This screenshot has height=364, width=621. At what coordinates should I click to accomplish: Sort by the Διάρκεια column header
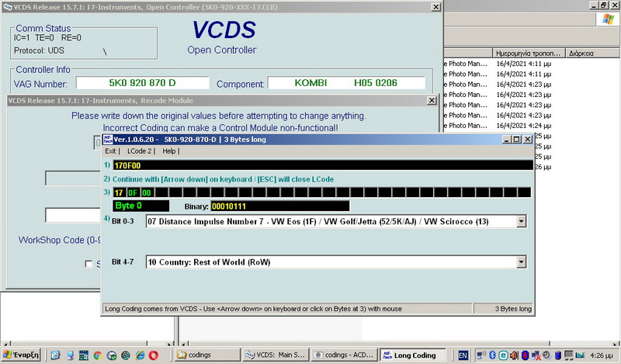[592, 53]
